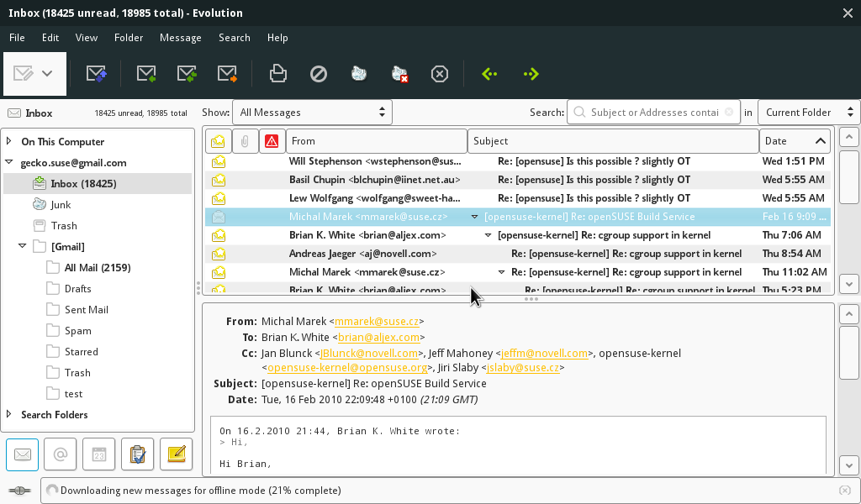Click the Mail view switcher icon
The width and height of the screenshot is (861, 504).
tap(23, 454)
